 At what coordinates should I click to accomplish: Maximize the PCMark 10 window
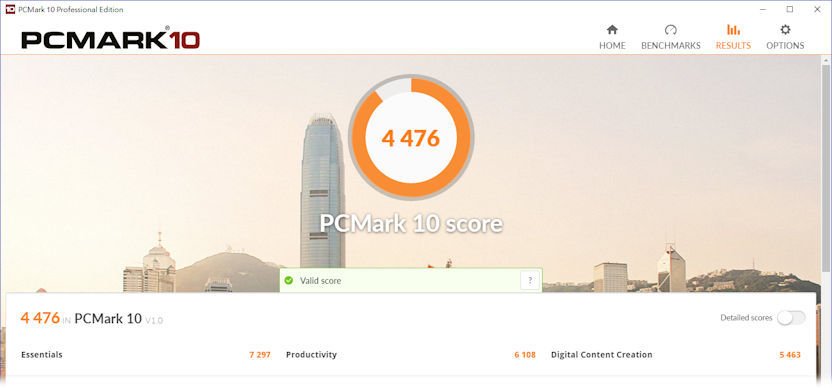click(x=790, y=9)
